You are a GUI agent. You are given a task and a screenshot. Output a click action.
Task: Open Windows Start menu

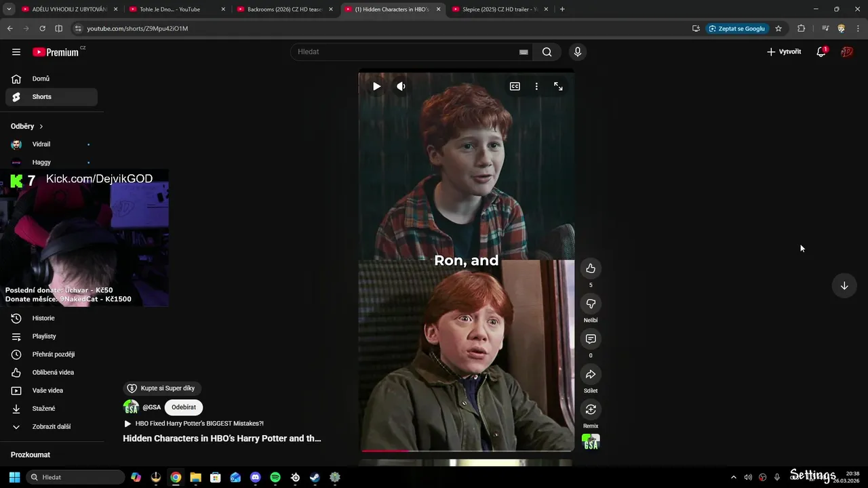[14, 477]
